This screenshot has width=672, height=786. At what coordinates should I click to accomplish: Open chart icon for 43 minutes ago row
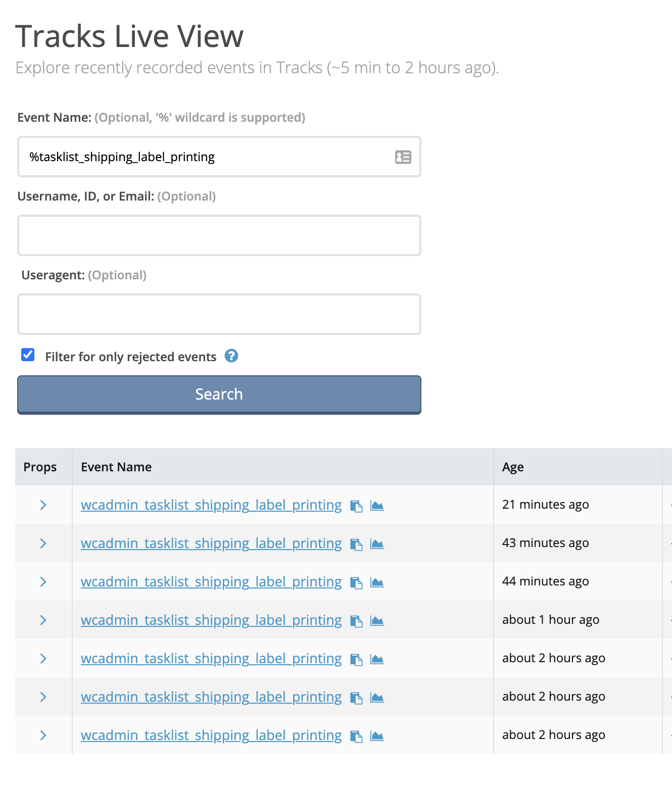[377, 544]
